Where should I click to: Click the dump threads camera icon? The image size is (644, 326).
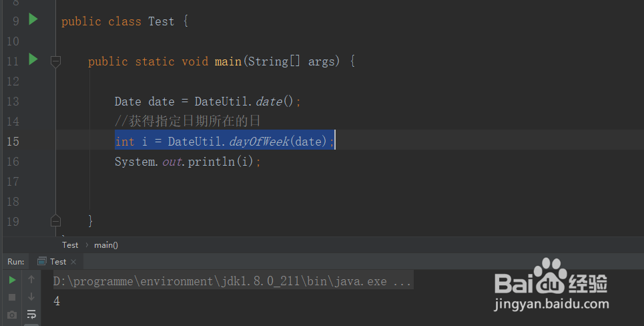click(12, 315)
